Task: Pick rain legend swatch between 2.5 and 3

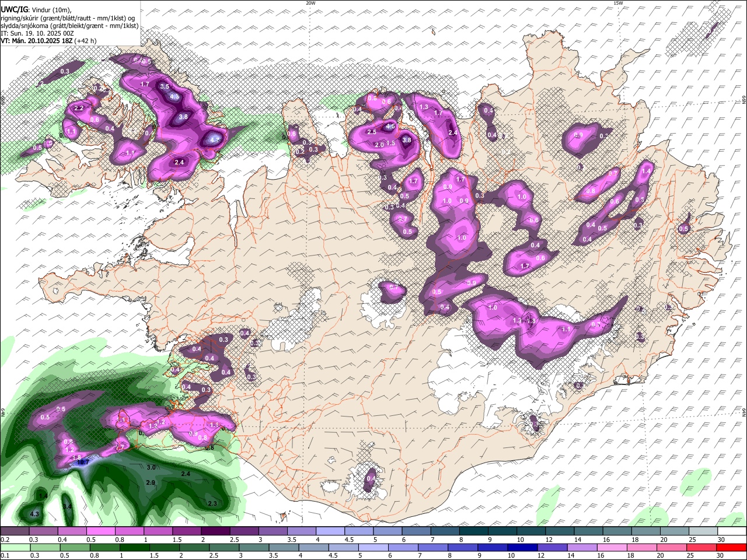Action: (x=224, y=547)
